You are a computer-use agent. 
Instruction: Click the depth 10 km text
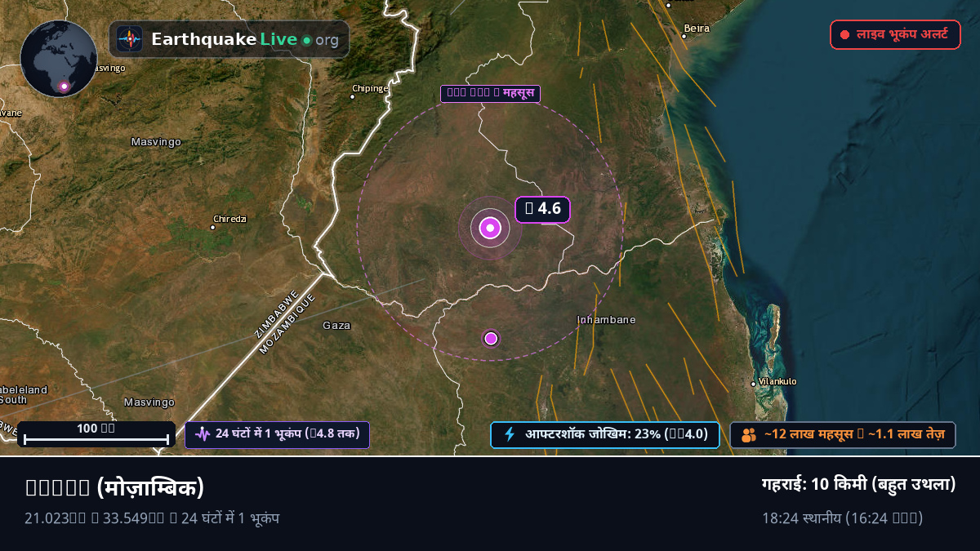click(858, 484)
